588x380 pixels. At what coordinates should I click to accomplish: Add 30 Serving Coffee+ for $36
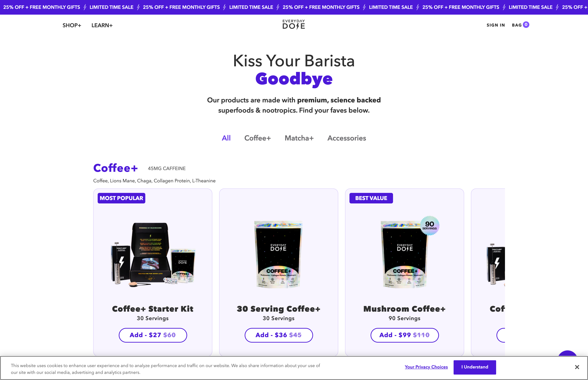[x=279, y=335]
